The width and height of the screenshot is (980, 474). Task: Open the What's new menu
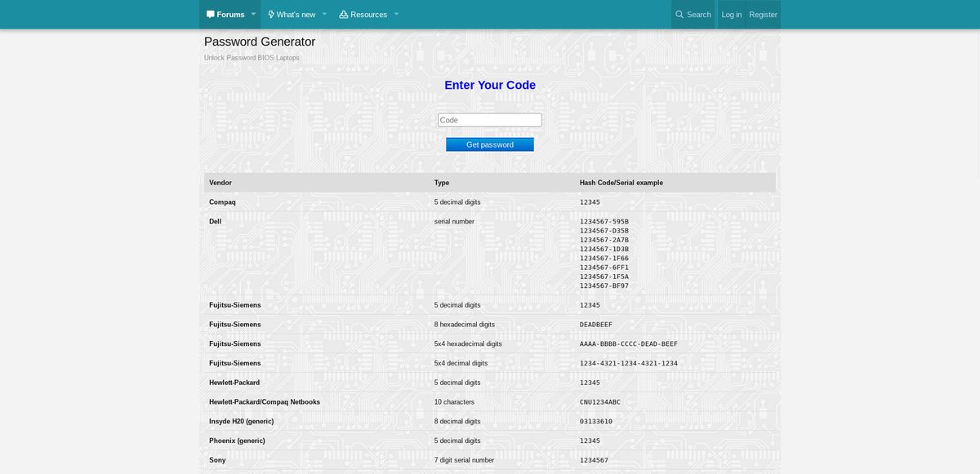tap(294, 14)
